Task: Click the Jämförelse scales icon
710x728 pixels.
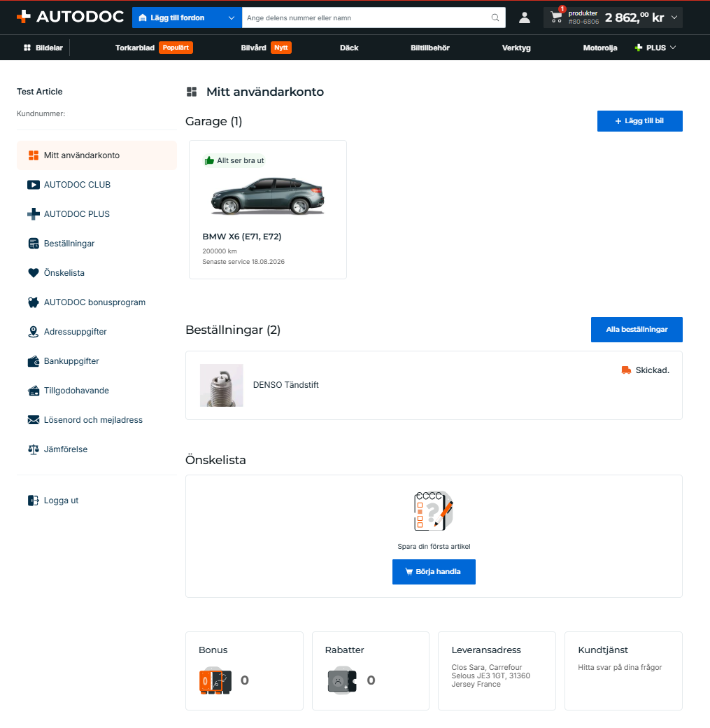Action: (34, 449)
